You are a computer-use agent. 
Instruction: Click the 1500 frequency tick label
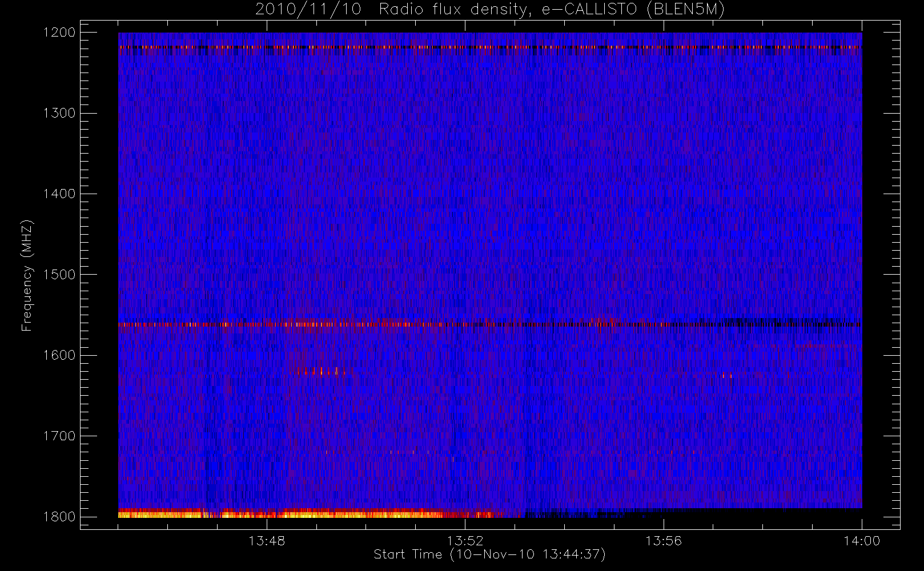[59, 275]
